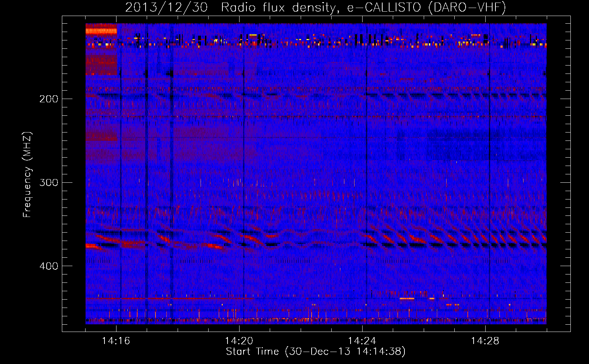
Task: Click the 14:20 time tick label
Action: click(239, 341)
